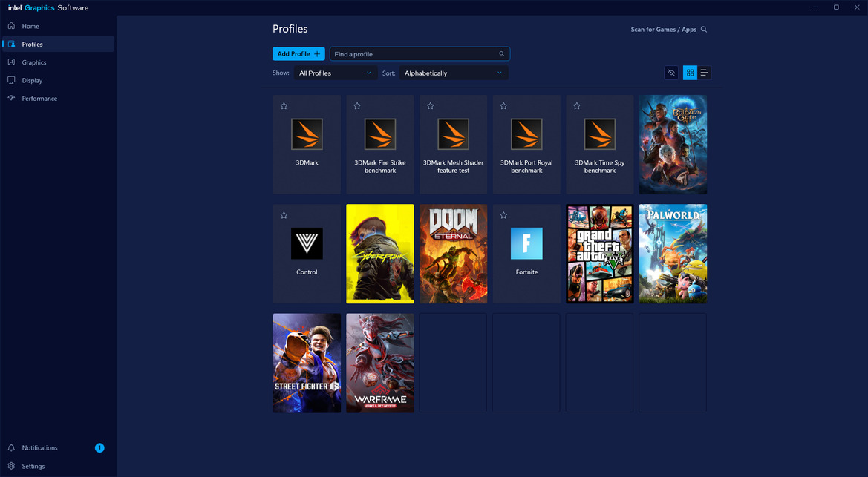Click the Add Profile button

(298, 53)
